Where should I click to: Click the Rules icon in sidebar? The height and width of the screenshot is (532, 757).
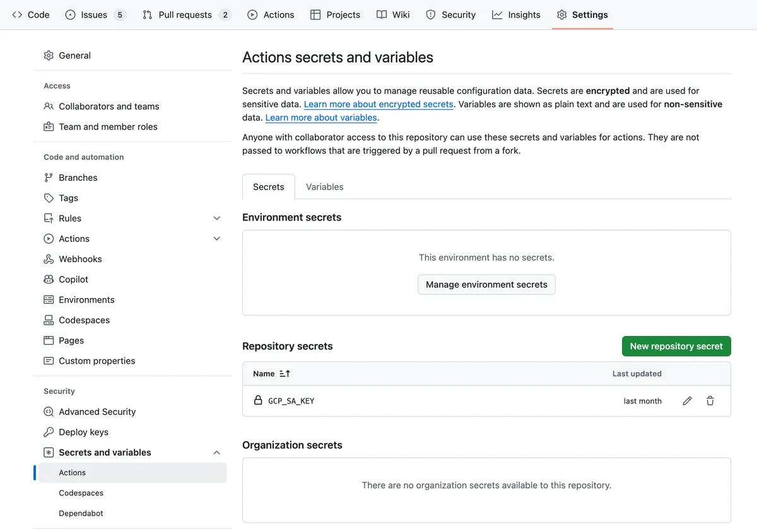(49, 218)
